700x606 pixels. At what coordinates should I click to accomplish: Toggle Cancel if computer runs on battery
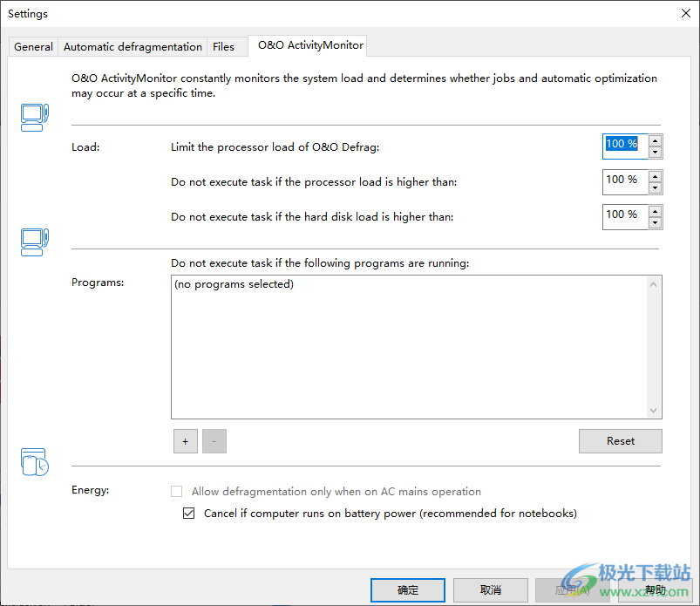[189, 514]
